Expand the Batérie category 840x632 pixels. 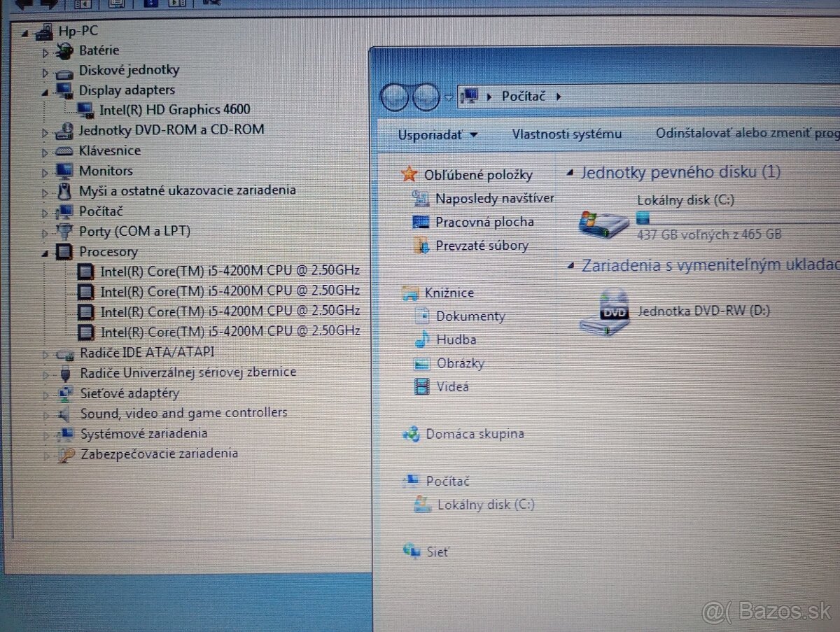pyautogui.click(x=45, y=52)
